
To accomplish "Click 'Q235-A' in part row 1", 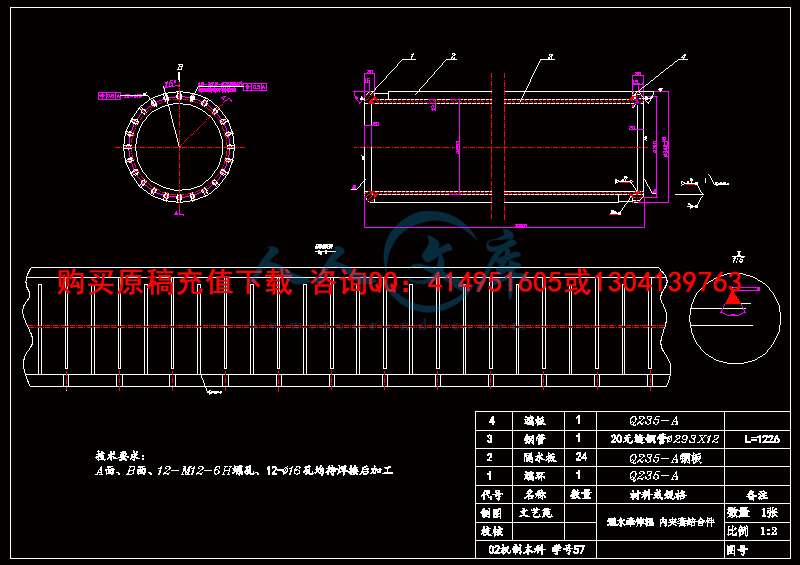I will [x=654, y=476].
